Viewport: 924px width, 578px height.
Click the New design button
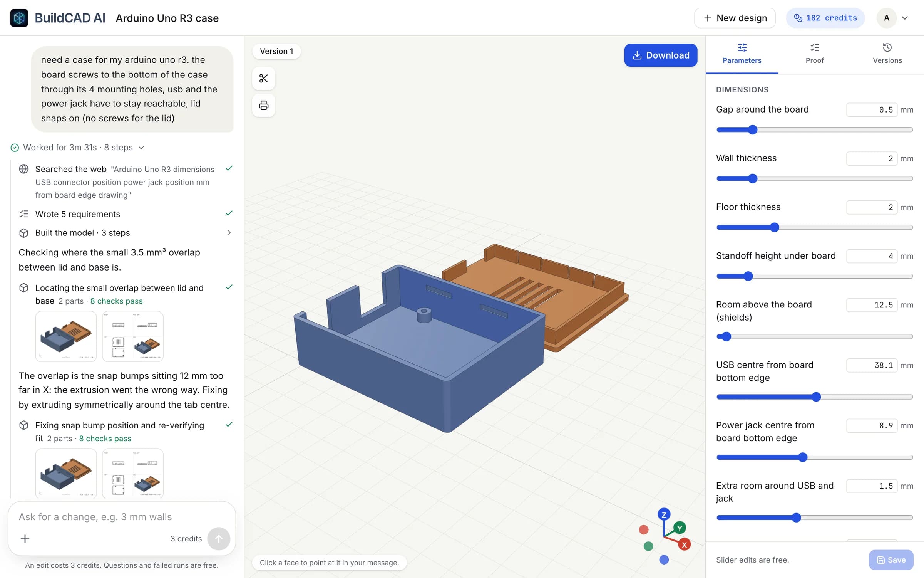(735, 18)
